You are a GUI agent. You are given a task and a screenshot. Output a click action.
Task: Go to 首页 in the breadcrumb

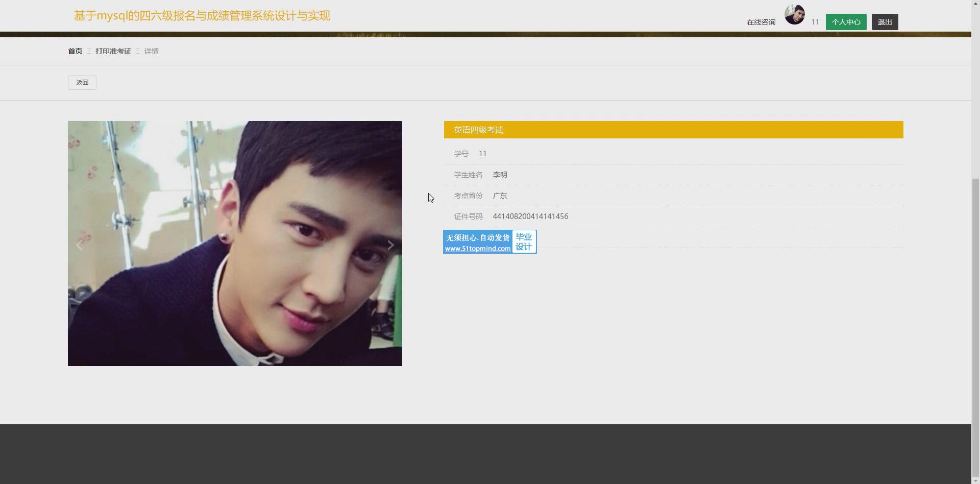coord(75,51)
